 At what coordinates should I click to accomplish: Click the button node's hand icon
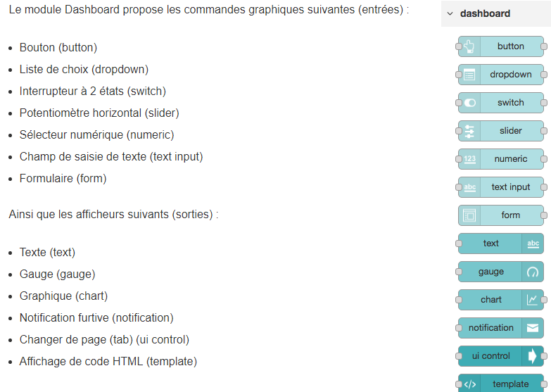469,46
